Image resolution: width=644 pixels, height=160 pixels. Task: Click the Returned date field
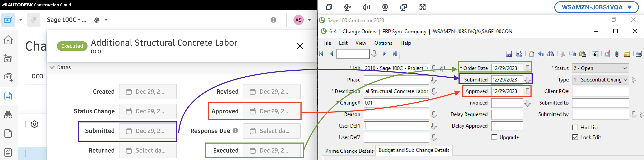[148, 150]
